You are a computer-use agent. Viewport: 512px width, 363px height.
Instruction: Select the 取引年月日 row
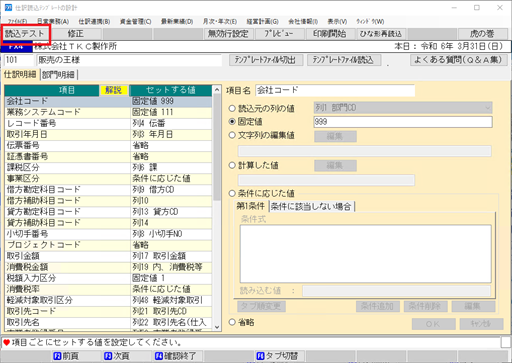coord(108,134)
